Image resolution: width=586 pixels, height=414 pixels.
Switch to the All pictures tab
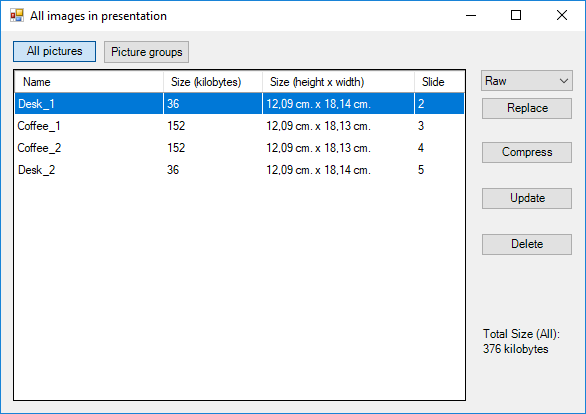pyautogui.click(x=55, y=52)
